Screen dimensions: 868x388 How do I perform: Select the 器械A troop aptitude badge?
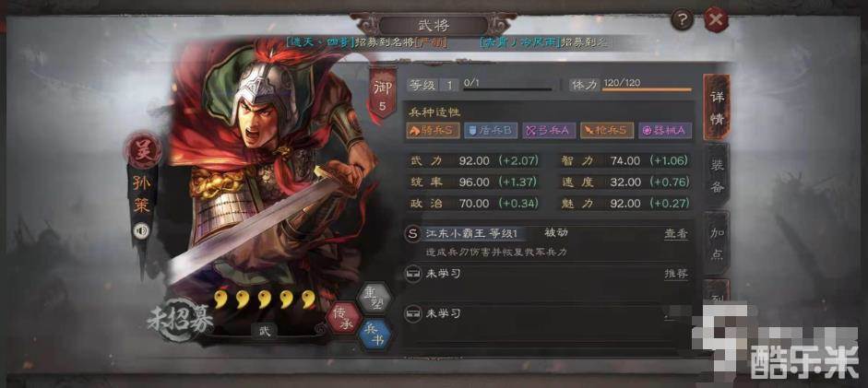665,131
